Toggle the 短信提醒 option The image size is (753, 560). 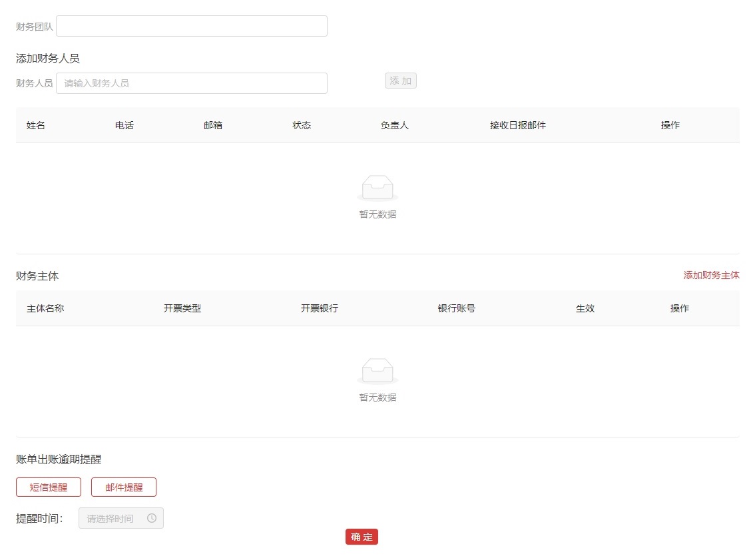(x=49, y=487)
